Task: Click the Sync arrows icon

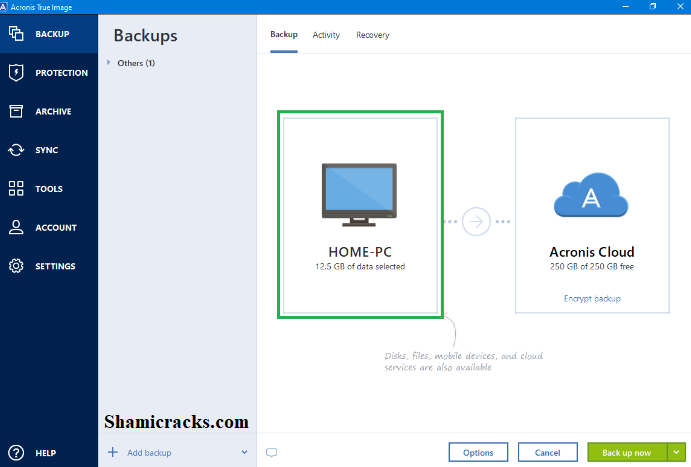Action: [16, 150]
